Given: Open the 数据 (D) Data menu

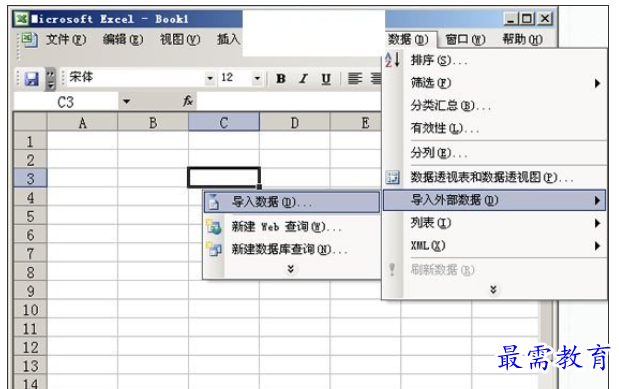Looking at the screenshot, I should pyautogui.click(x=409, y=39).
